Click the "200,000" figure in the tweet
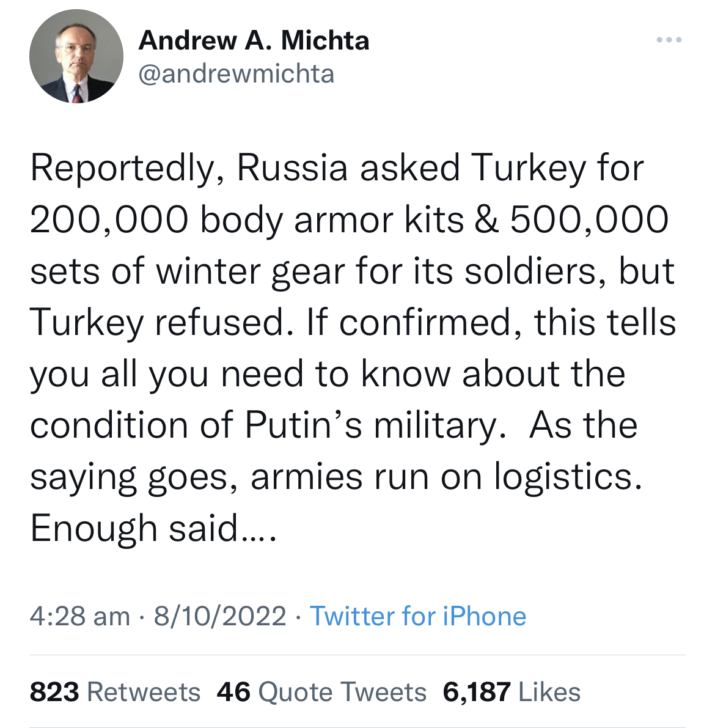Screen dimensions: 715x728 click(x=109, y=219)
